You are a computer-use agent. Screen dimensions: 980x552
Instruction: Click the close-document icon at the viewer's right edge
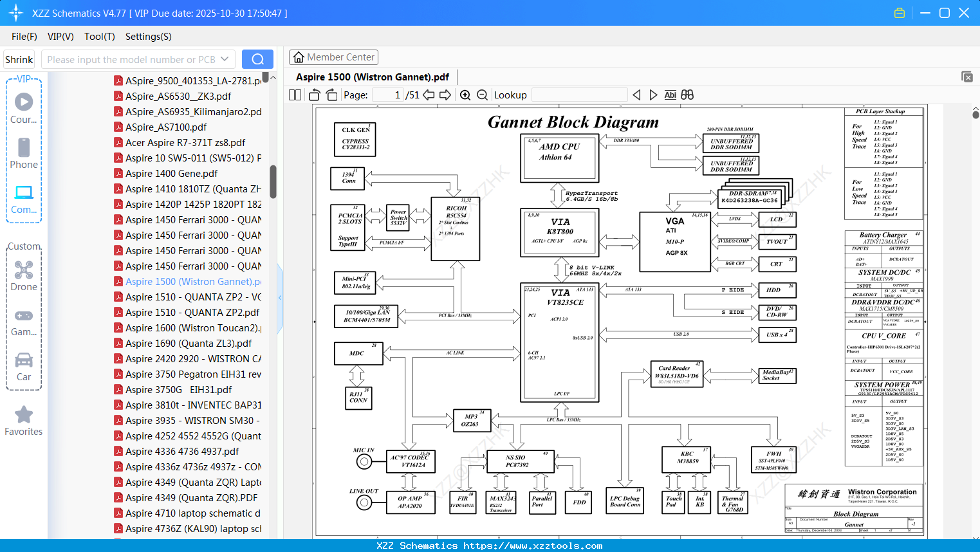pyautogui.click(x=967, y=77)
